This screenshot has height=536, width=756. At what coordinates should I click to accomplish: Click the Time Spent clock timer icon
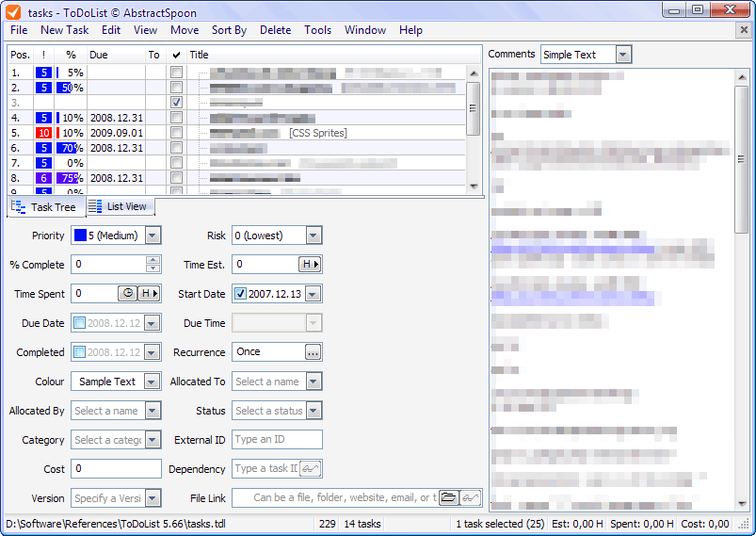tap(127, 294)
